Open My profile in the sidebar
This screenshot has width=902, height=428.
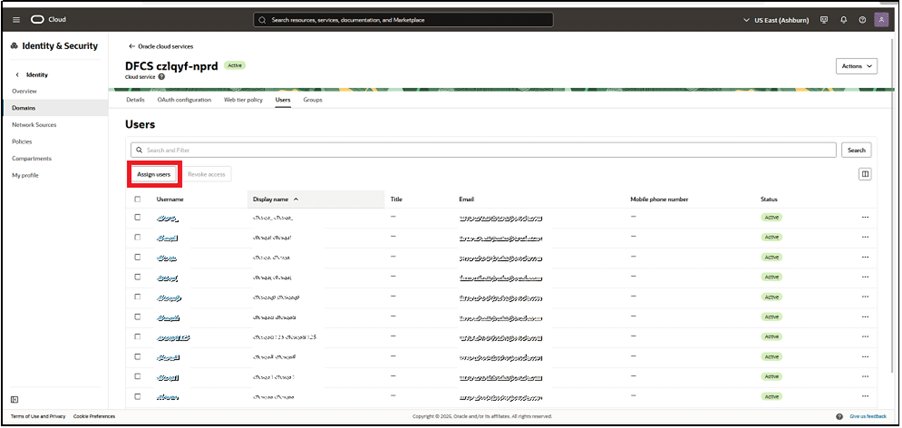(x=25, y=175)
